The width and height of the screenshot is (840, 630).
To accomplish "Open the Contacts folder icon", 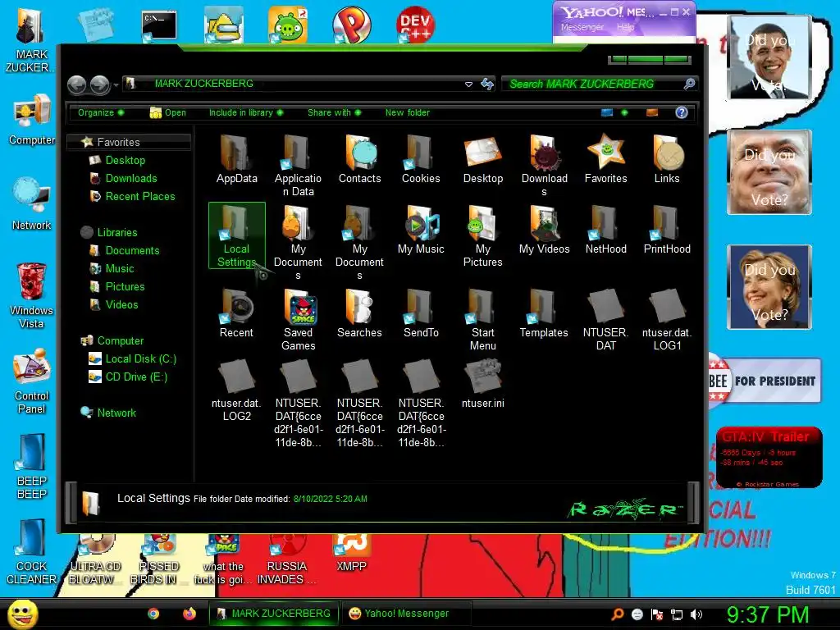I will coord(359,159).
